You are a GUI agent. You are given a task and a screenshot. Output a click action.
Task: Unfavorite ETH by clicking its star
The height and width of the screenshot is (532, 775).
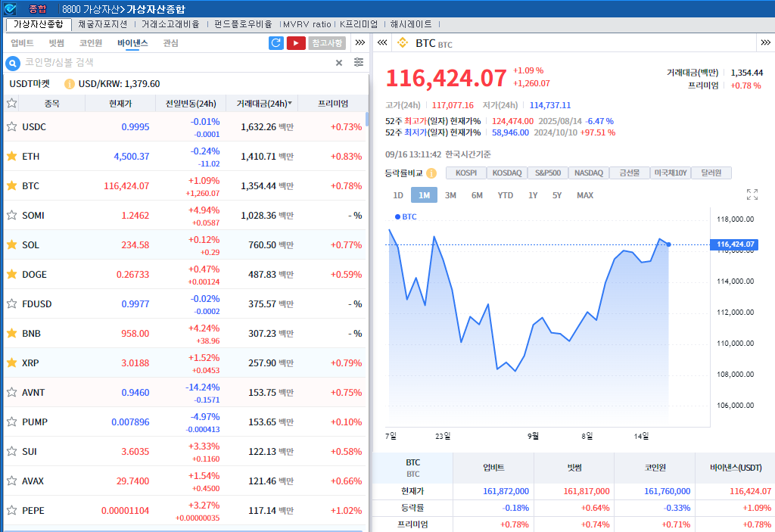[x=11, y=156]
